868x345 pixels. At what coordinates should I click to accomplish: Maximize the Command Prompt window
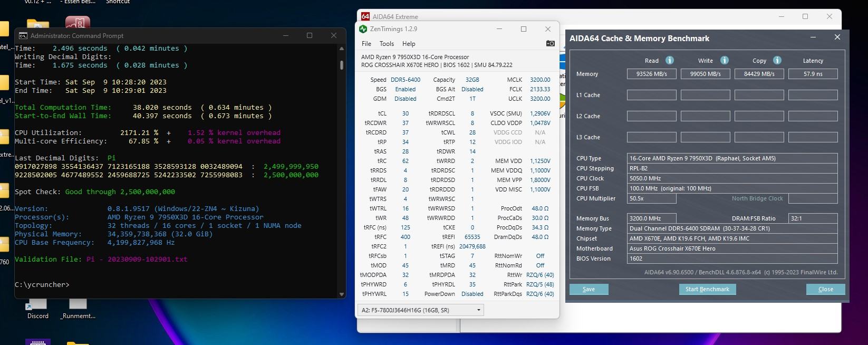[310, 35]
